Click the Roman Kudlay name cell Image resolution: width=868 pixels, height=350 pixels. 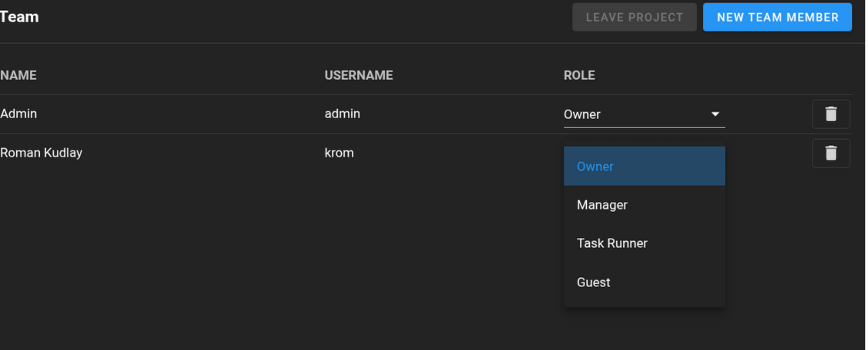tap(41, 153)
